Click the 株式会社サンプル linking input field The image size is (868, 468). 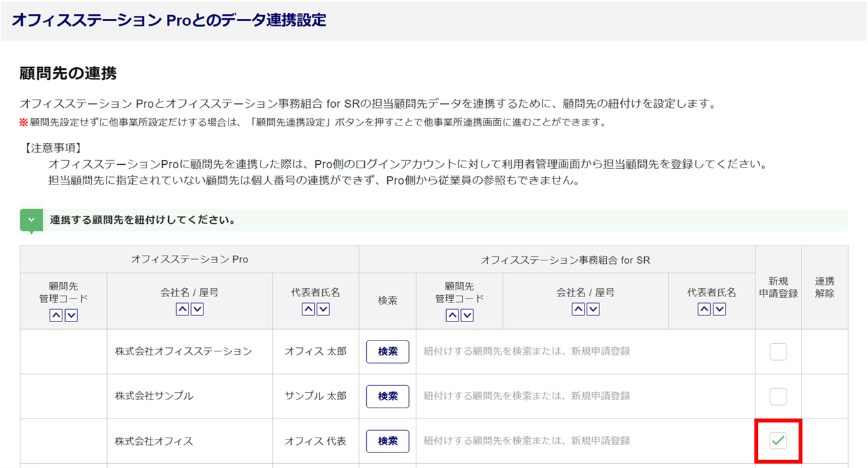tap(585, 396)
